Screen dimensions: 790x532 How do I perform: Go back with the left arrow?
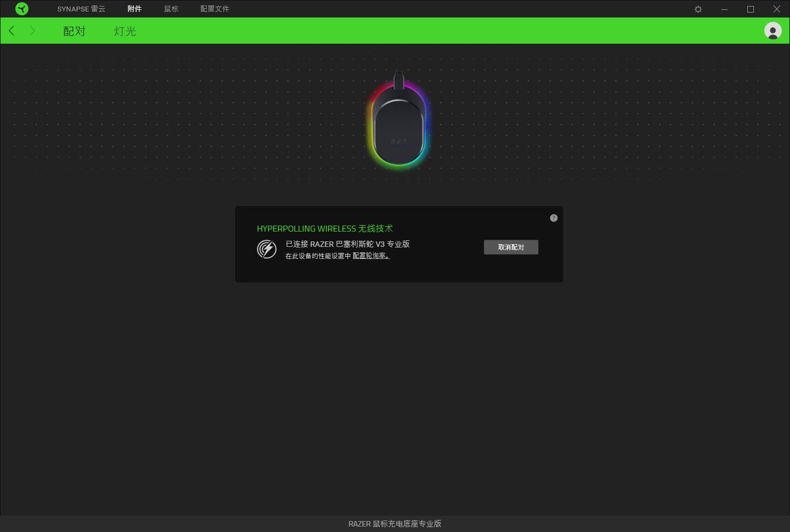[11, 31]
